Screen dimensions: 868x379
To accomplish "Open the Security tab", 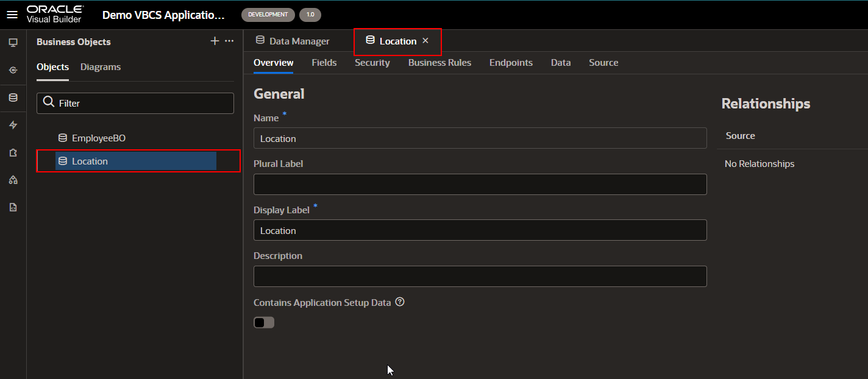I will pos(372,63).
